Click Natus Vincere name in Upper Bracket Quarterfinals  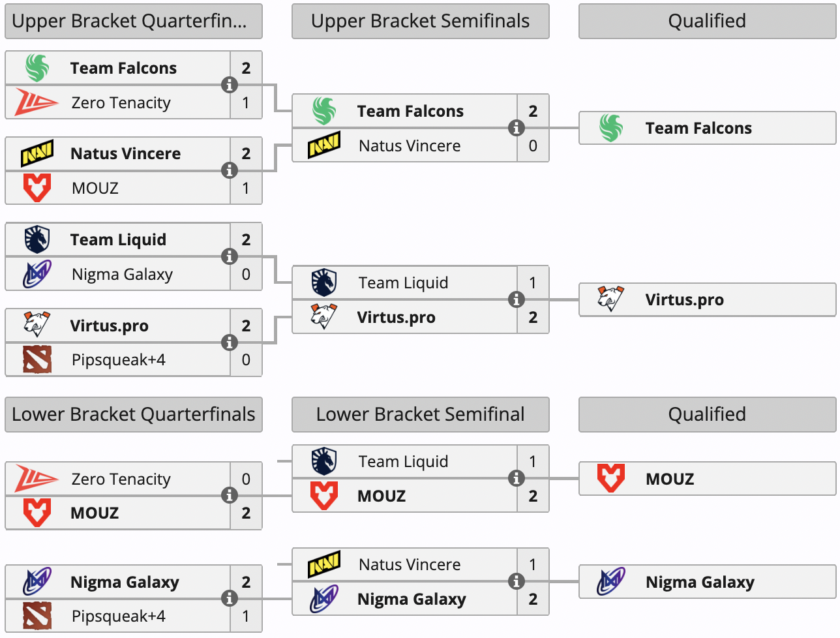(x=125, y=153)
